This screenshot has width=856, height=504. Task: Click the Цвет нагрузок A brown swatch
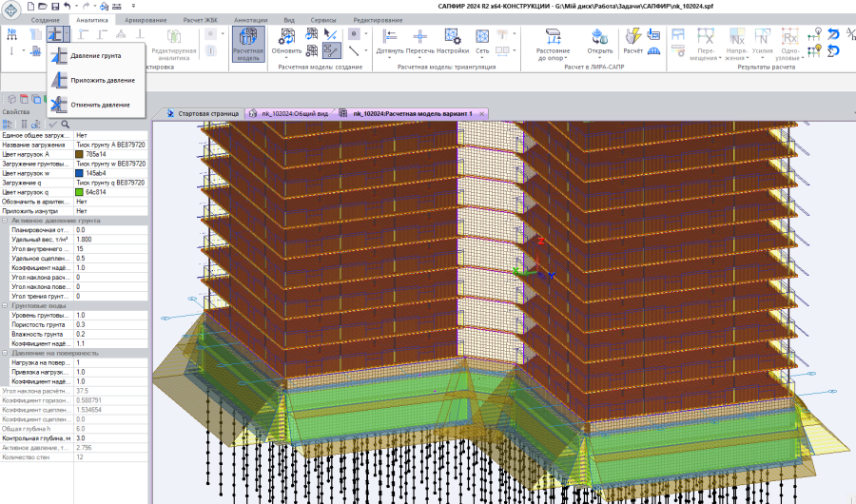pyautogui.click(x=80, y=154)
